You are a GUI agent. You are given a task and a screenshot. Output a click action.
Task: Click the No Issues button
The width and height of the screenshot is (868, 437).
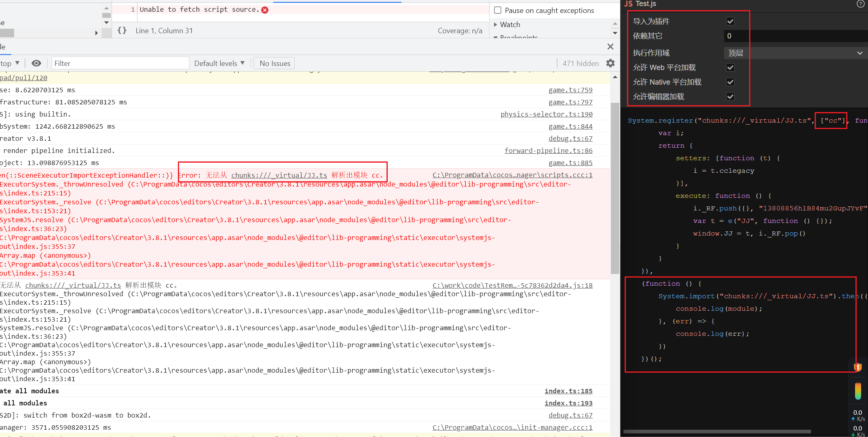[x=275, y=63]
